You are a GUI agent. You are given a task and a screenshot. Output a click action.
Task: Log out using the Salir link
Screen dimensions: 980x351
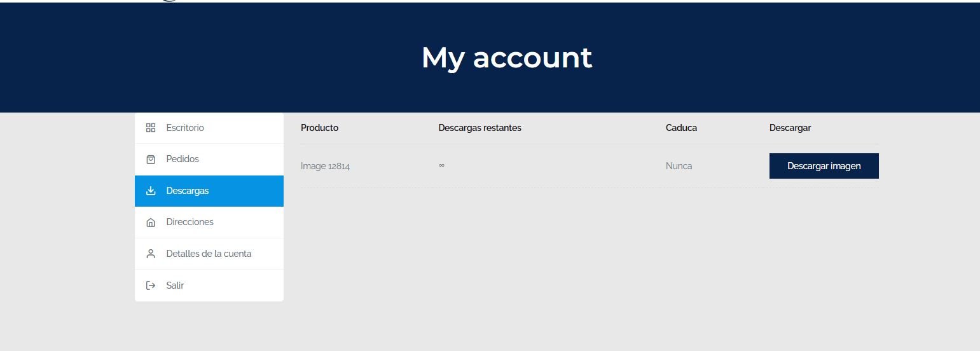tap(175, 286)
